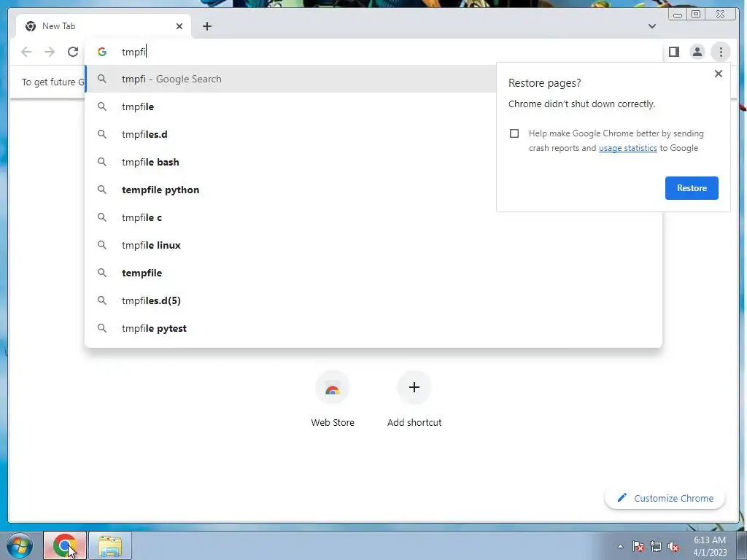Screen dimensions: 747x560
Task: Go back using the back arrow
Action: 26,52
